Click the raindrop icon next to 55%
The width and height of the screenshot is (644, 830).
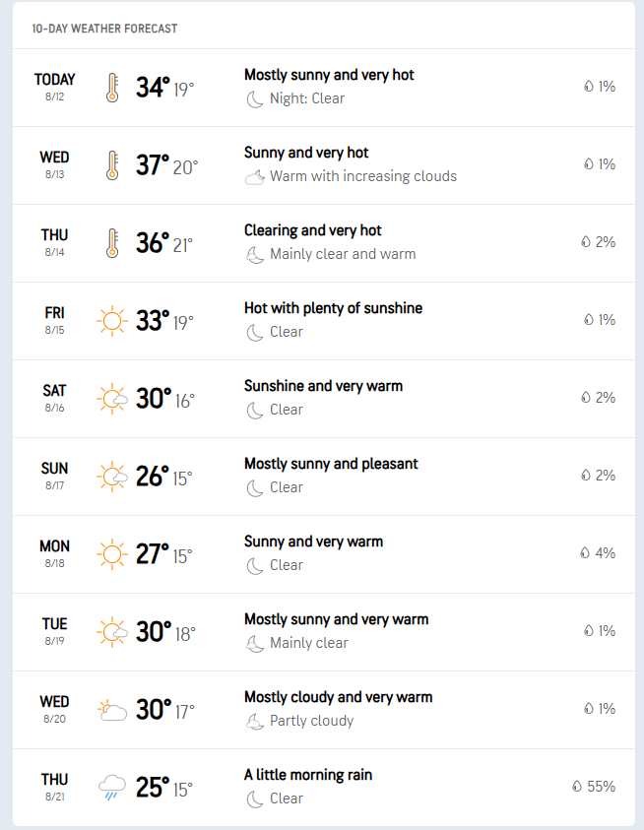577,787
